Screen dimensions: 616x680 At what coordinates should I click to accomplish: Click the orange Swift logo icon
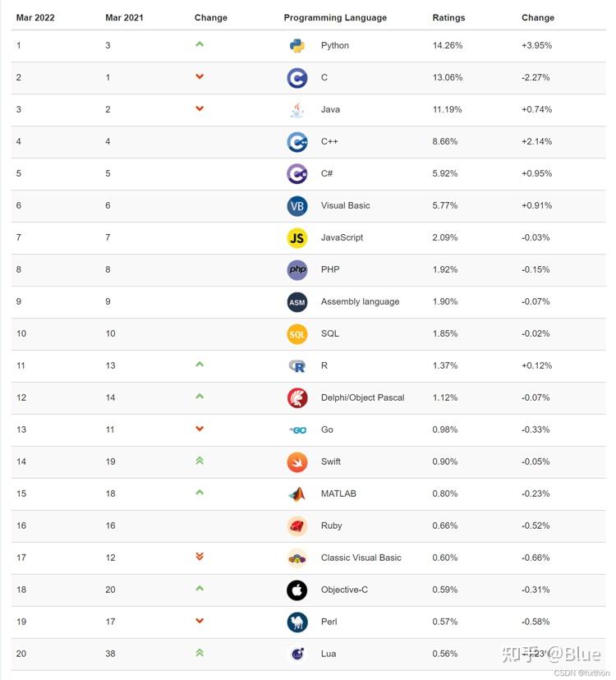[297, 462]
